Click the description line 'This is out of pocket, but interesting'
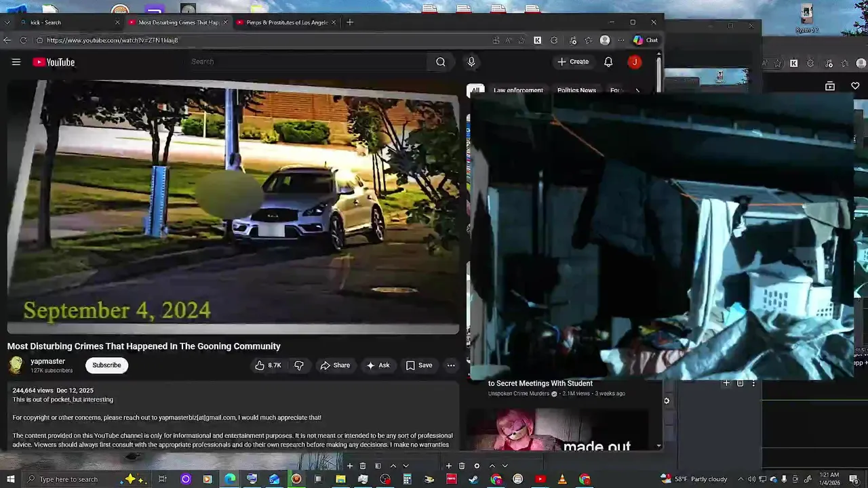This screenshot has width=868, height=488. point(63,400)
